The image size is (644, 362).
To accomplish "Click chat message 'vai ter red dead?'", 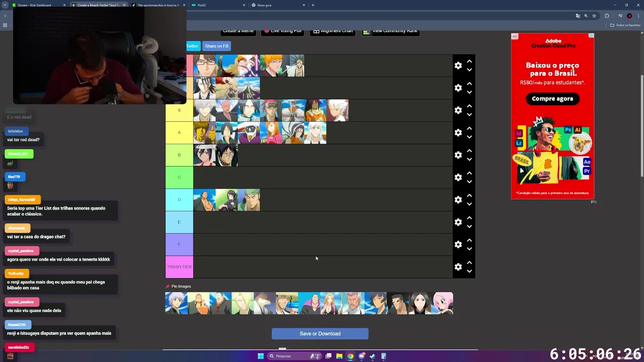I will (23, 140).
